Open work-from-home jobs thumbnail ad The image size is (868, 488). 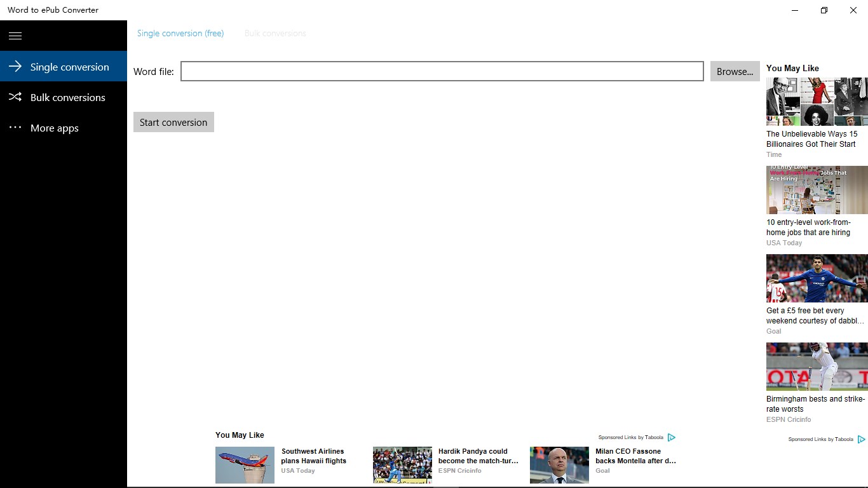817,190
